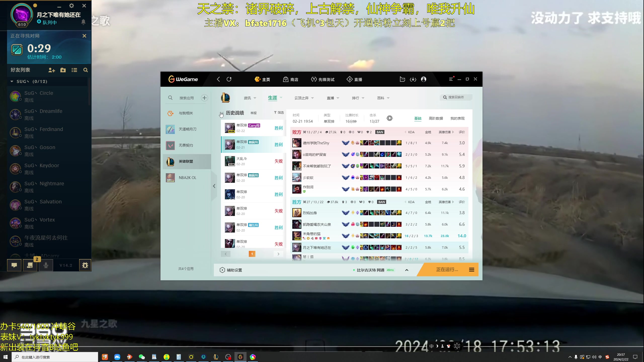Select NBA2K OL in the WeGame sidebar
644x362 pixels.
[x=187, y=177]
